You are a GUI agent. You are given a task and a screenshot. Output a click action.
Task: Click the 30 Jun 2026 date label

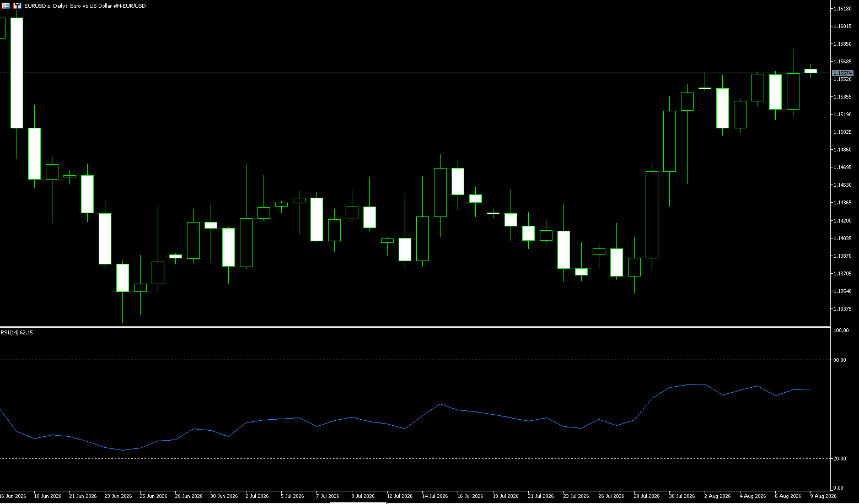[x=224, y=496]
